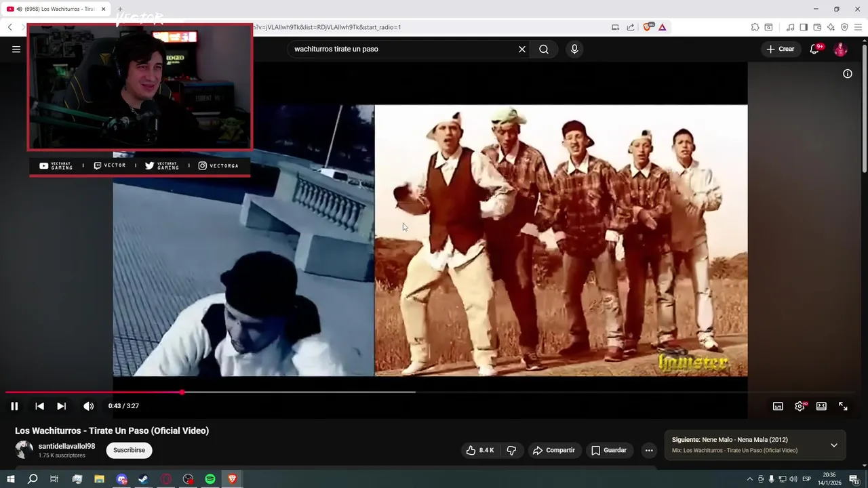The image size is (868, 488).
Task: Open the media control music note icon
Action: click(x=790, y=27)
